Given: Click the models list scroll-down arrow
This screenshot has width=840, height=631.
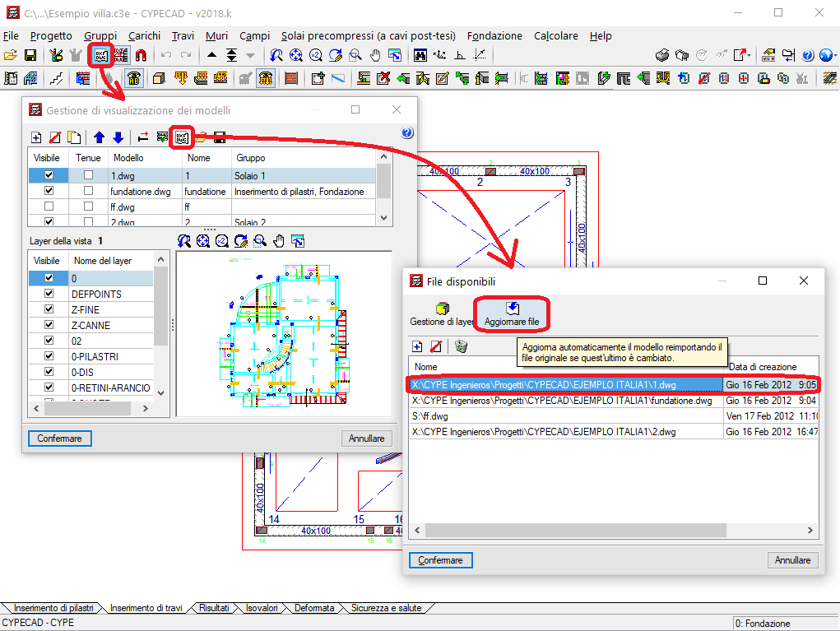Looking at the screenshot, I should 383,218.
